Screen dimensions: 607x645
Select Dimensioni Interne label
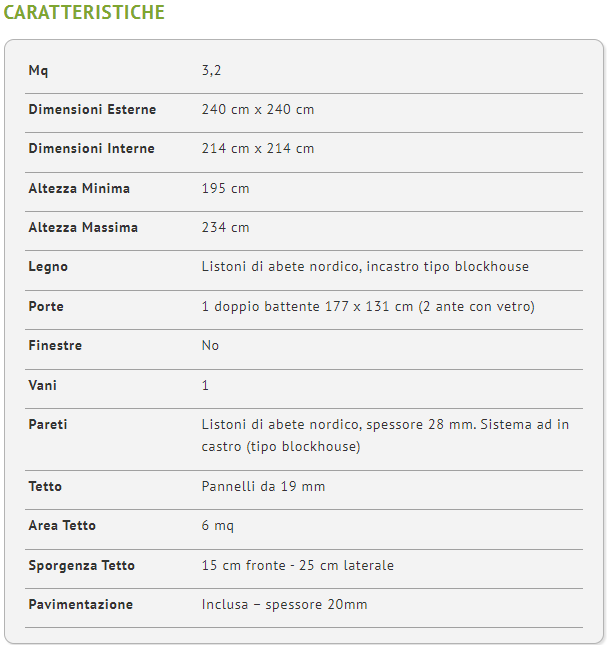tap(91, 148)
